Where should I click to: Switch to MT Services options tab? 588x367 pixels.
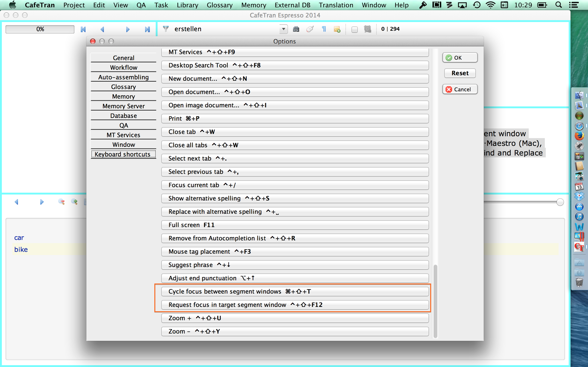123,135
